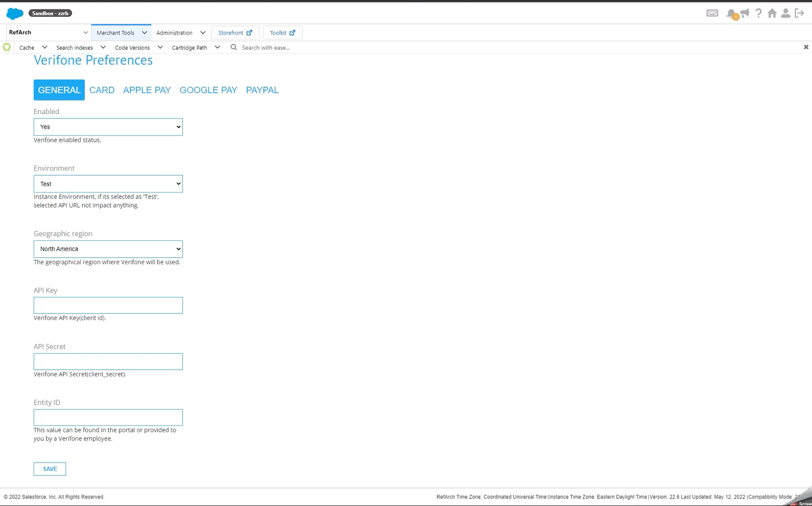Image resolution: width=812 pixels, height=506 pixels.
Task: Click the Salesforce cloud logo
Action: [x=15, y=14]
